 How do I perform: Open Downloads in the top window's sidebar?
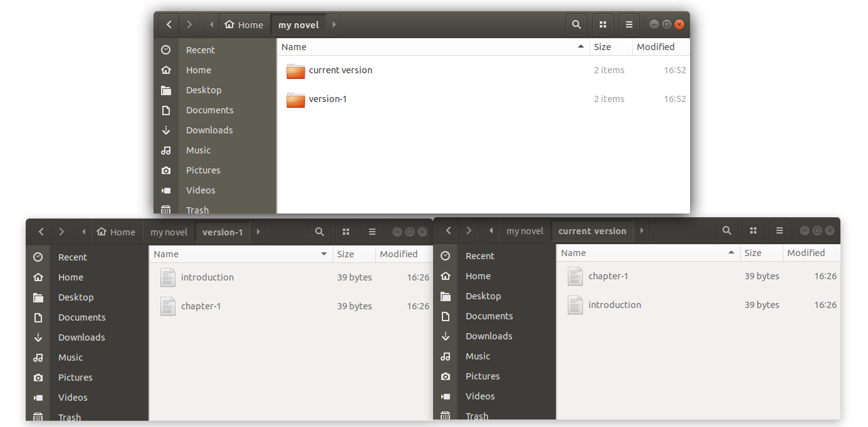(209, 130)
